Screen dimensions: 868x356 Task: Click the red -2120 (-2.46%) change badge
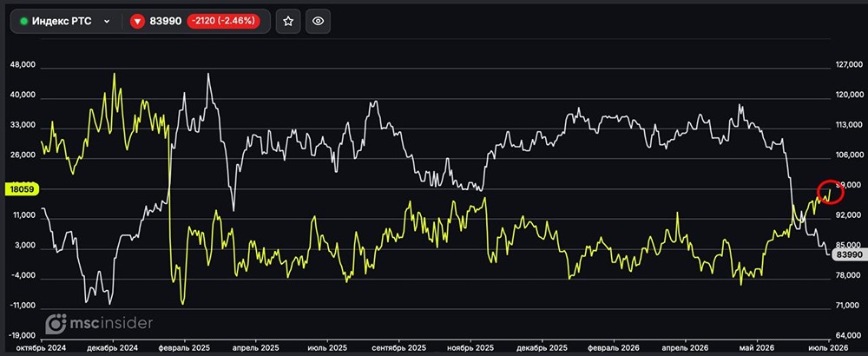click(224, 22)
